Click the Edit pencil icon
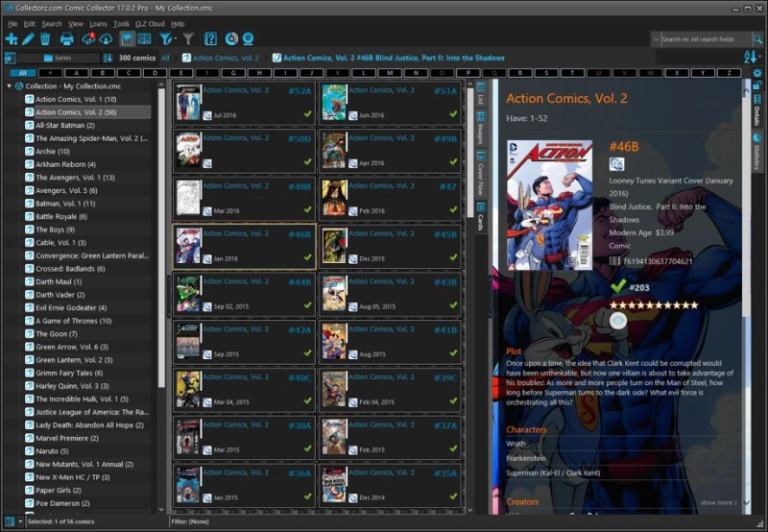Image resolution: width=768 pixels, height=532 pixels. [29, 39]
